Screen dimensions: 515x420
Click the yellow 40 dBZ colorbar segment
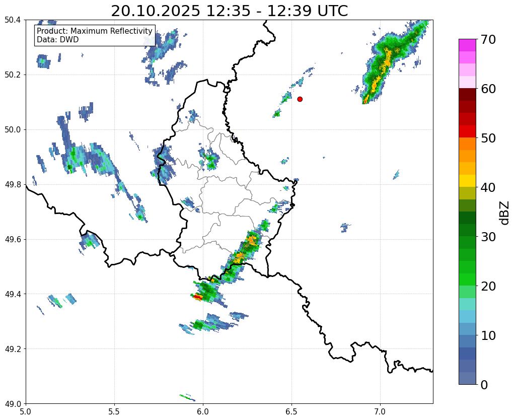467,180
